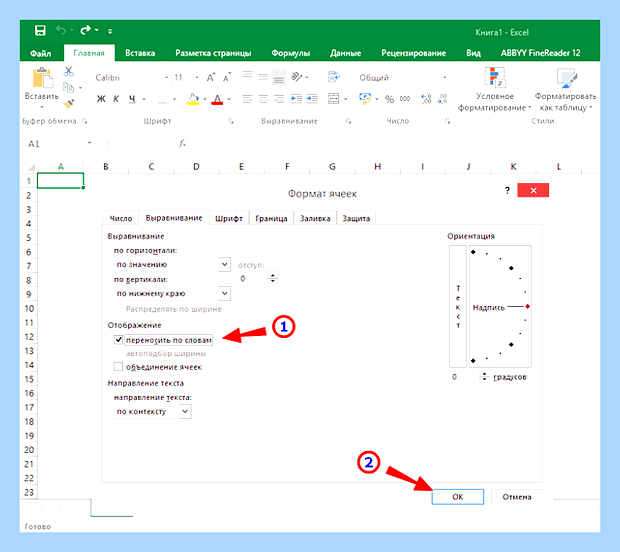Click the Format Painter brush icon
Image resolution: width=620 pixels, height=552 pixels.
coord(69,103)
